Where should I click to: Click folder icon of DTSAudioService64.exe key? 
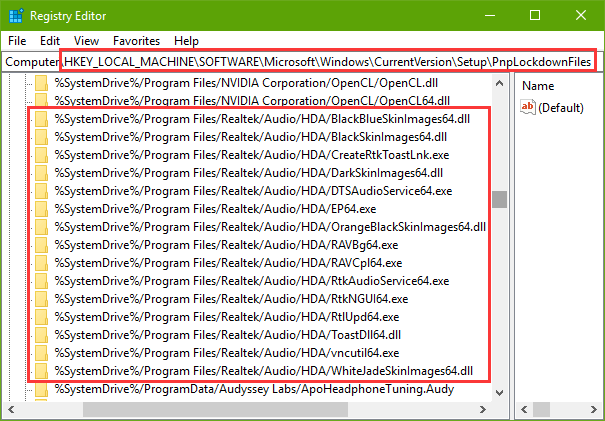pyautogui.click(x=41, y=191)
